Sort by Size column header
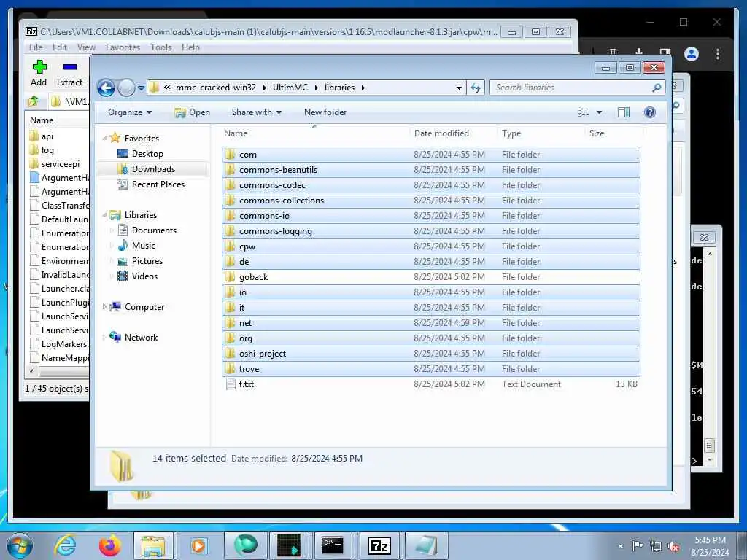Viewport: 747px width, 560px height. tap(597, 133)
